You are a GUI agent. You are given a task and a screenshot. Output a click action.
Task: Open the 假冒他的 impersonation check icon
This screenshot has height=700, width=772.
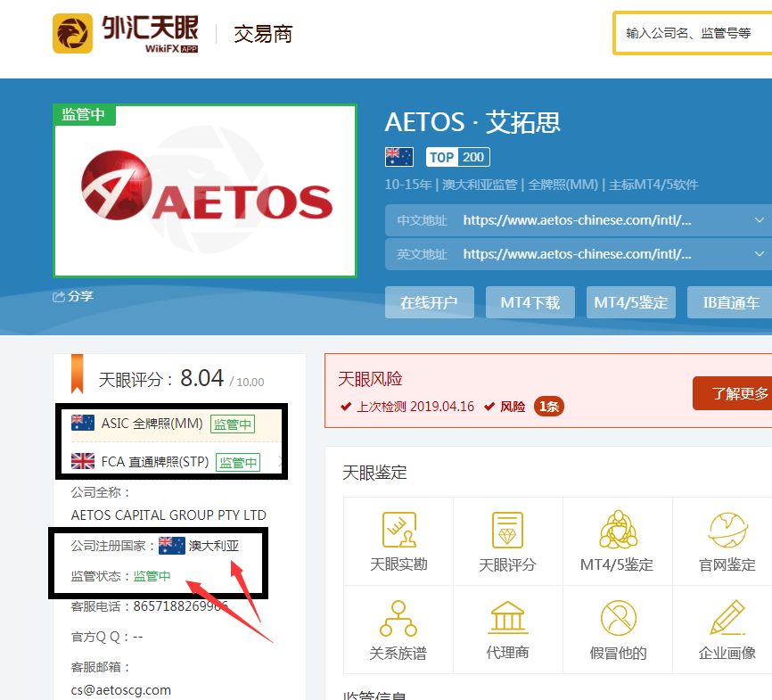click(x=617, y=628)
